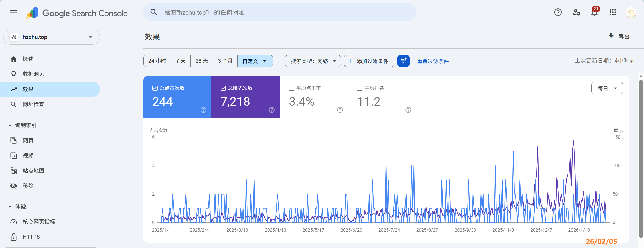Click the crossed-eye icon beside 移除
This screenshot has height=248, width=644.
click(x=14, y=186)
